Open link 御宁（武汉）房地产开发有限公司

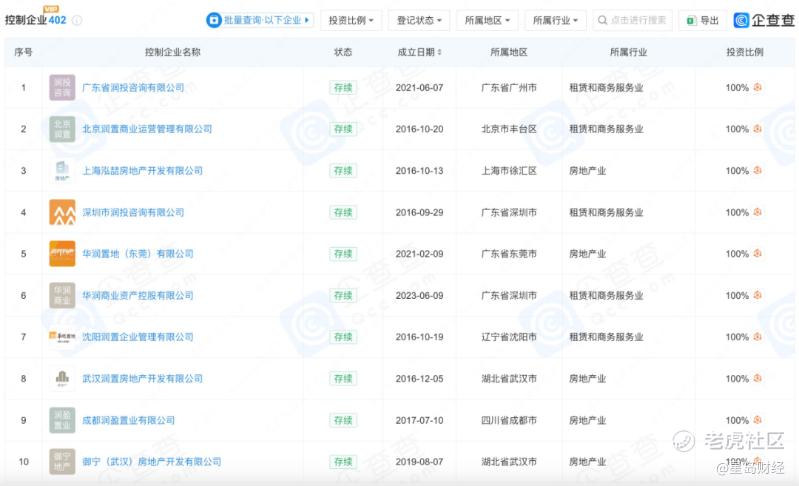click(x=151, y=462)
